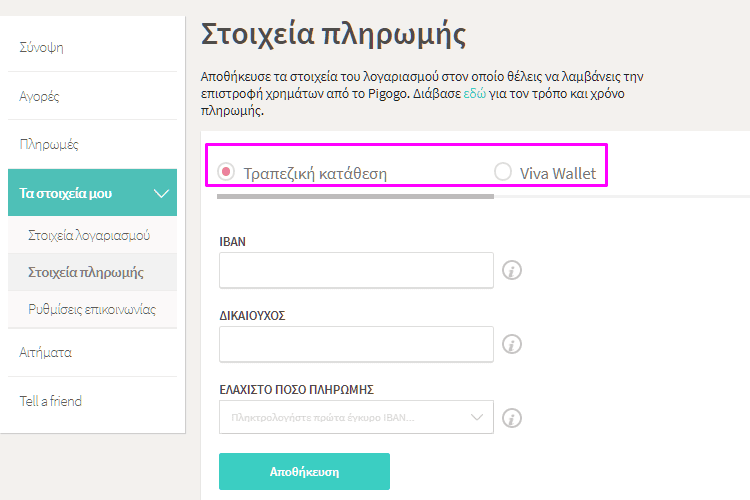The width and height of the screenshot is (750, 500).
Task: Click info icon next to ΕΛΑΧΙΣΤΟ ΠΟΣΟ ΠΛΗΡΩΜΗΣ
Action: click(x=511, y=418)
